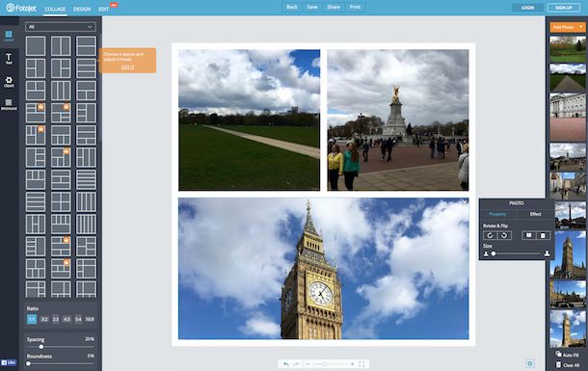Screen dimensions: 588x371
Task: Open the Text tool in sidebar
Action: (9, 59)
